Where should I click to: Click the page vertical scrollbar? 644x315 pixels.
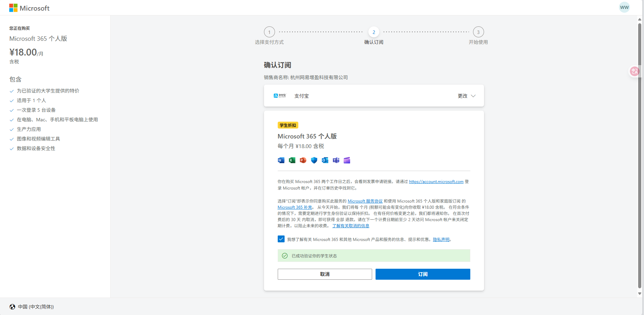[640, 156]
